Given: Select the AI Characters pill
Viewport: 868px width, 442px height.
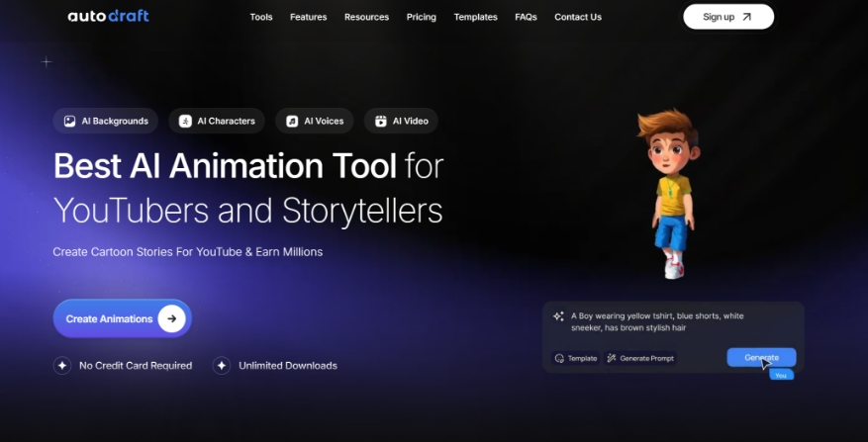Looking at the screenshot, I should click(217, 121).
